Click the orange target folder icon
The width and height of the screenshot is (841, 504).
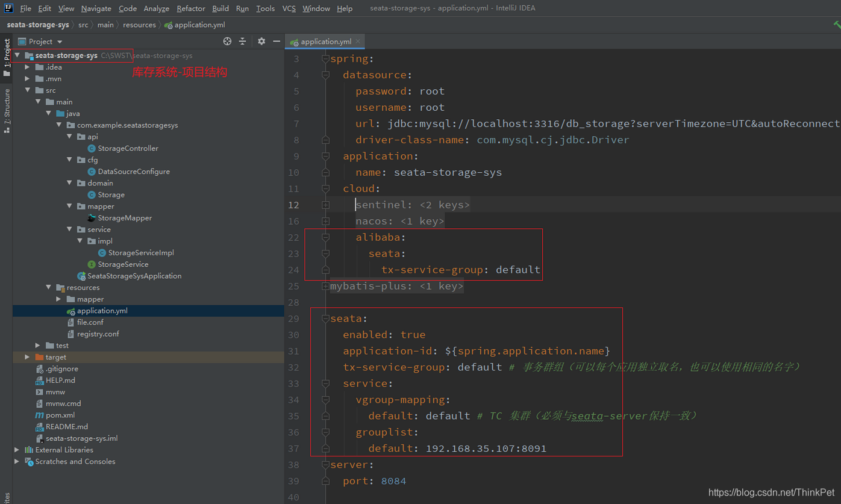(x=39, y=357)
